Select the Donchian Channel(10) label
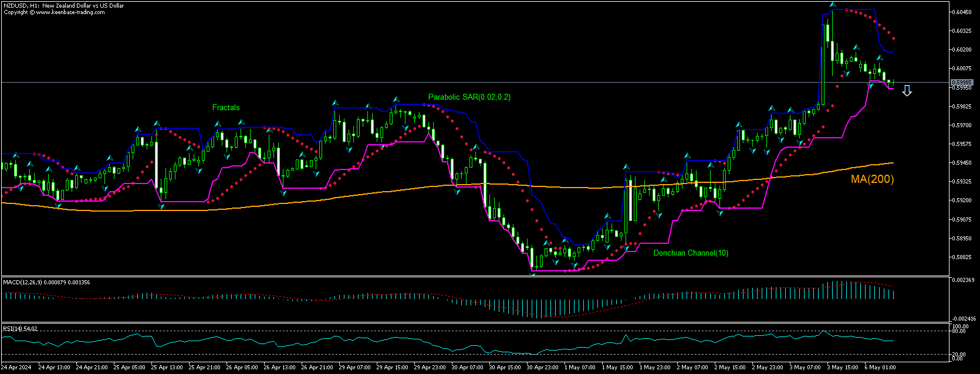The height and width of the screenshot is (374, 980). 691,253
